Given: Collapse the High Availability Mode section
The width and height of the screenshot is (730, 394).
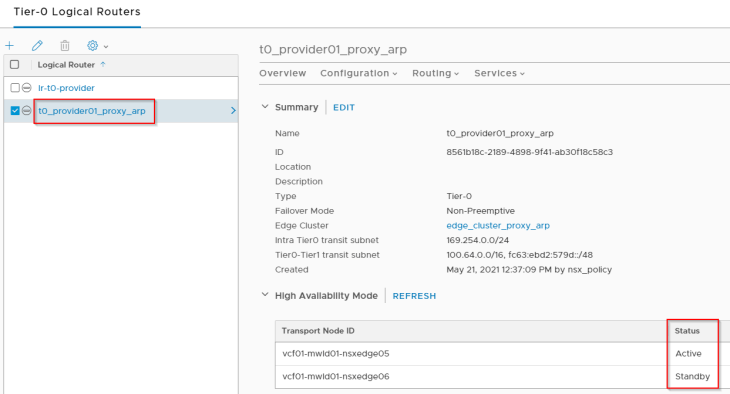Looking at the screenshot, I should pos(265,295).
